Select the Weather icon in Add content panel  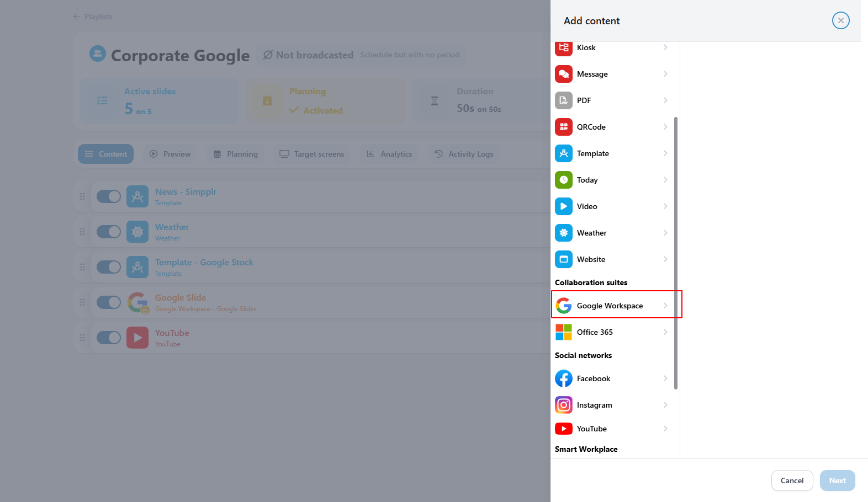point(564,233)
